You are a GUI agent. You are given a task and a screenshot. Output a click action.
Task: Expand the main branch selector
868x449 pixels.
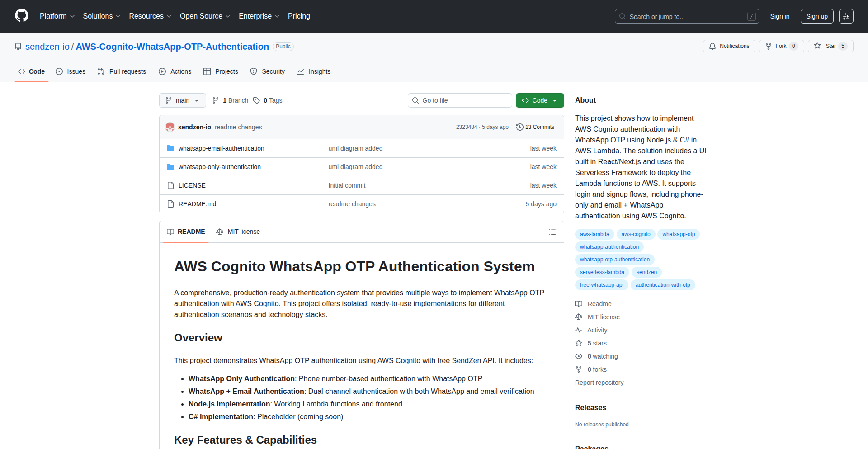click(182, 100)
